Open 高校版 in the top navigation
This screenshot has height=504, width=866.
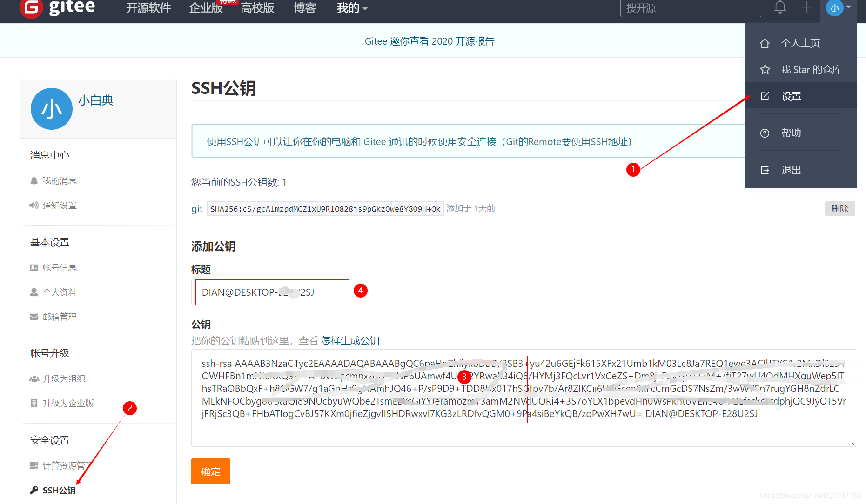(x=257, y=8)
